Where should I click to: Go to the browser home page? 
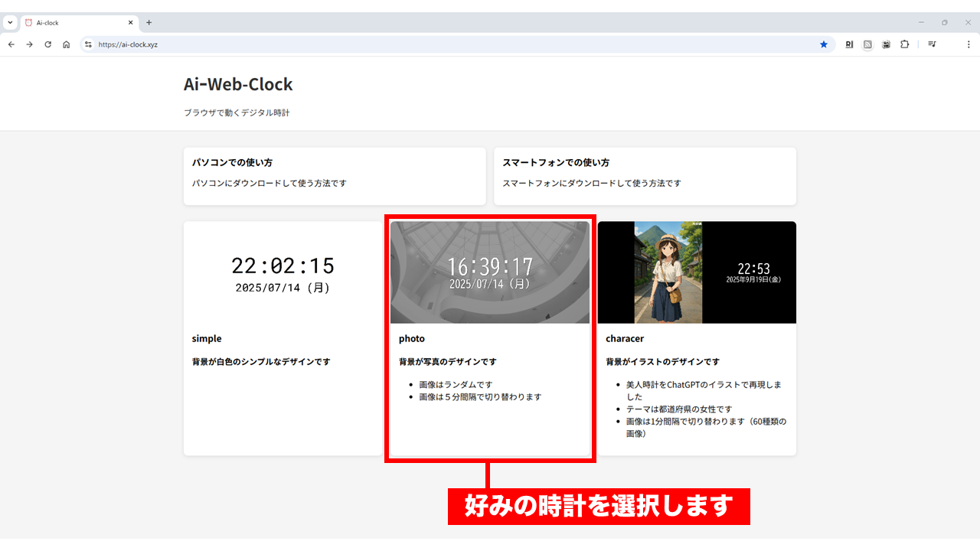(67, 44)
